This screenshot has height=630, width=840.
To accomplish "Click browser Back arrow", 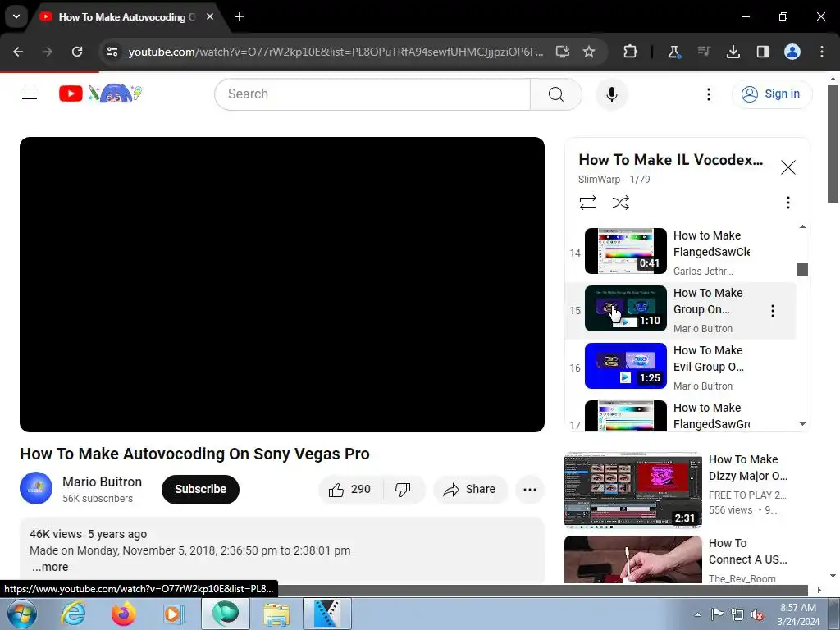I will pyautogui.click(x=18, y=52).
